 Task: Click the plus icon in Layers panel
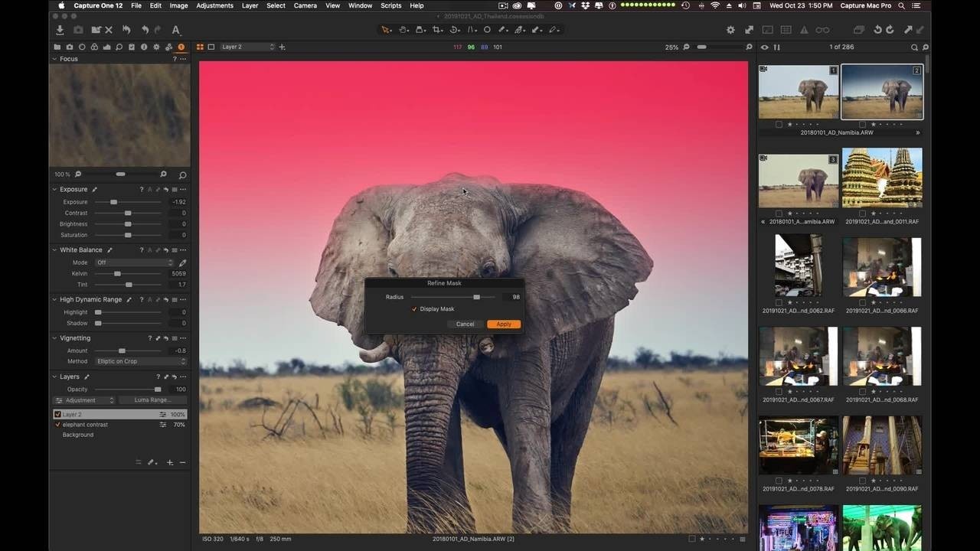(170, 462)
